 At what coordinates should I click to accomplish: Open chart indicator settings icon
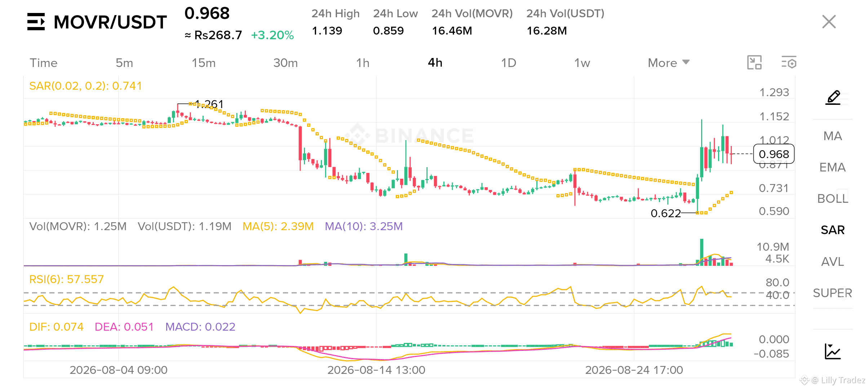point(789,62)
